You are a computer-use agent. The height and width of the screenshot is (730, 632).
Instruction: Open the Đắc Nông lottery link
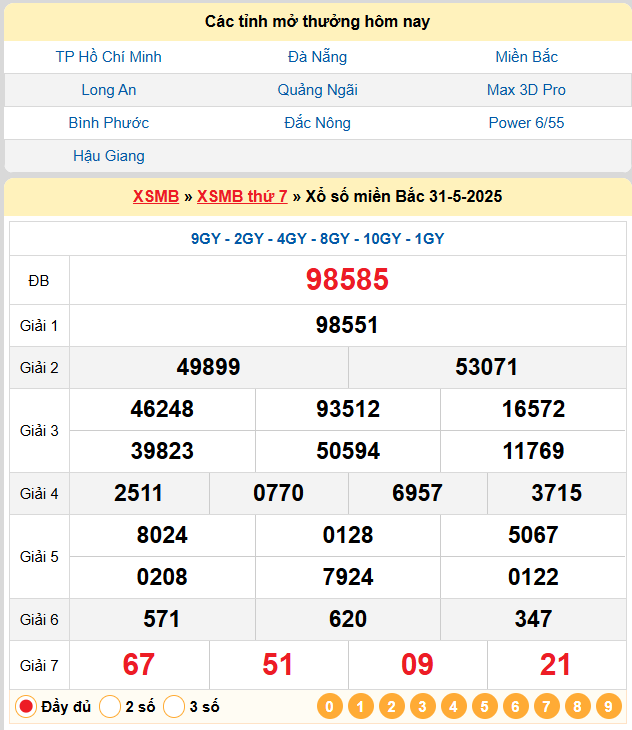tap(317, 123)
